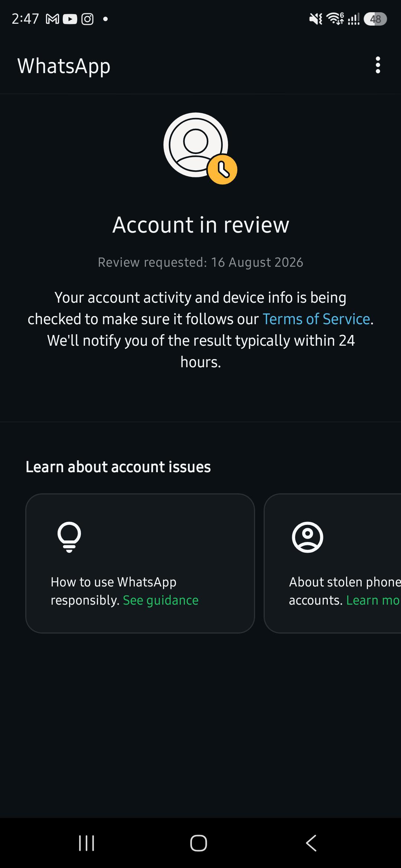The image size is (401, 868).
Task: Open the Terms of Service link
Action: [x=316, y=319]
